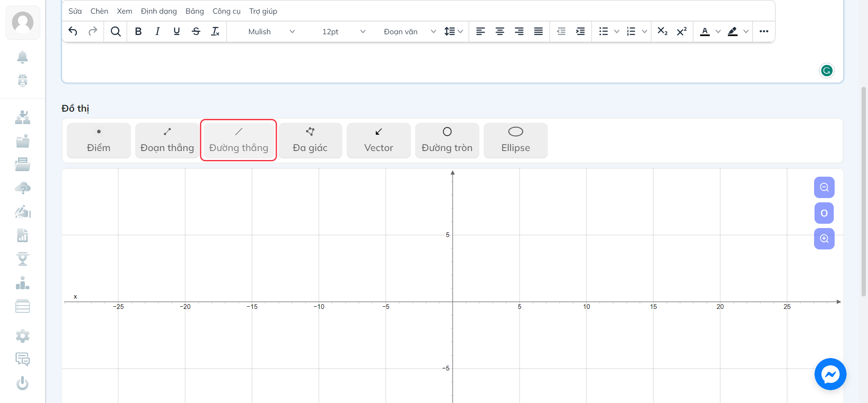Increase the paragraph indent
Screen dimensions: 868x403
pos(580,31)
